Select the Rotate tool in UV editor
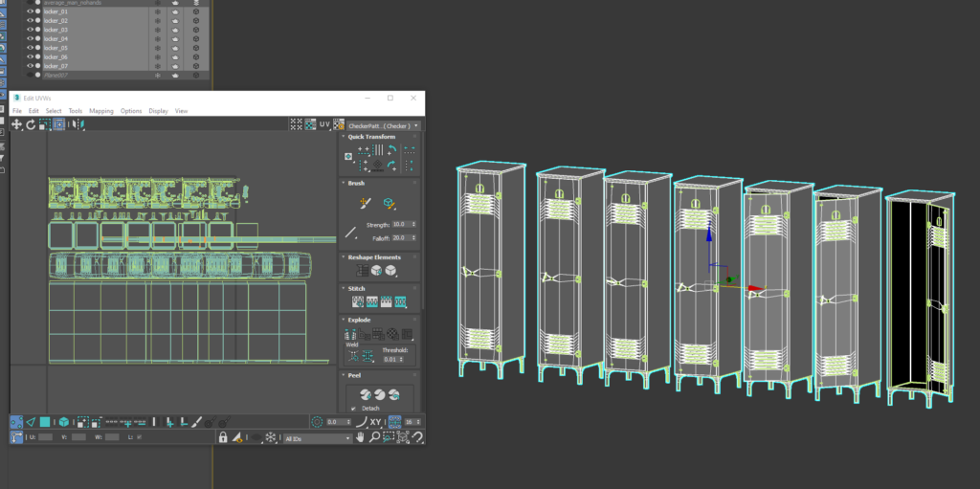 click(31, 124)
